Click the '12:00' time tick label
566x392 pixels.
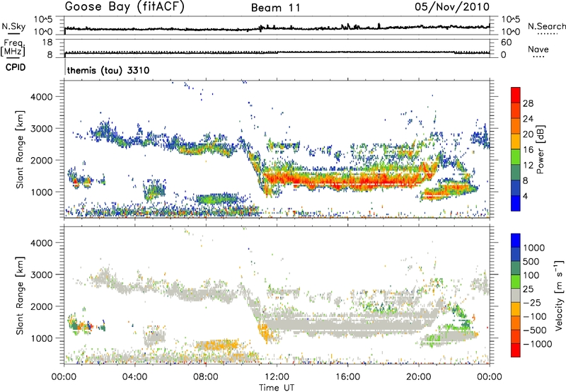pos(277,377)
